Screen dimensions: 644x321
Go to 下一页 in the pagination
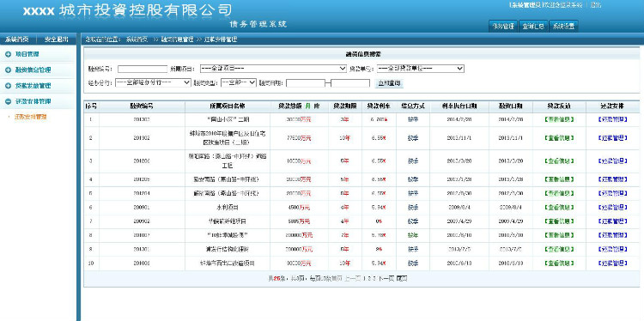point(386,278)
